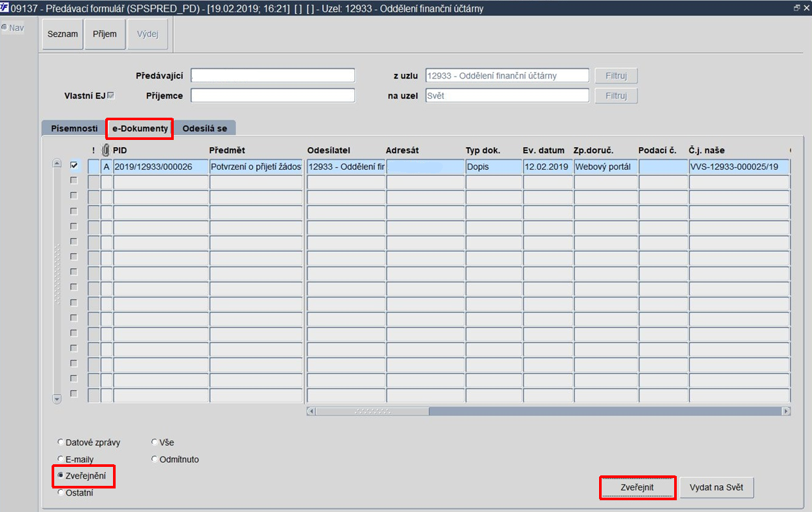Select the Odmítnuto radio button
This screenshot has height=512, width=812.
pyautogui.click(x=154, y=460)
